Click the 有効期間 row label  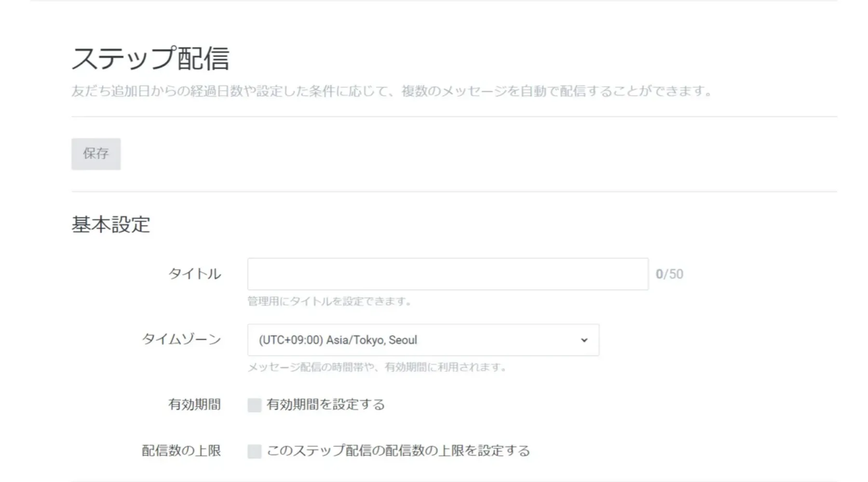194,404
